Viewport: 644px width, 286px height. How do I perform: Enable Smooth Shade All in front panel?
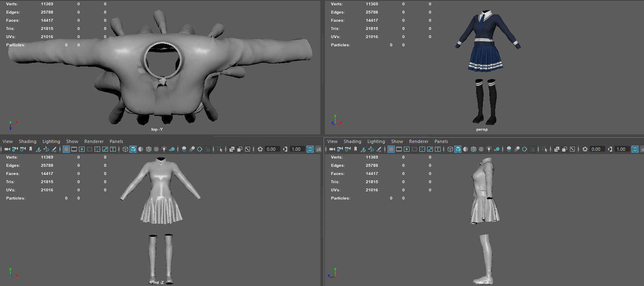coord(133,149)
